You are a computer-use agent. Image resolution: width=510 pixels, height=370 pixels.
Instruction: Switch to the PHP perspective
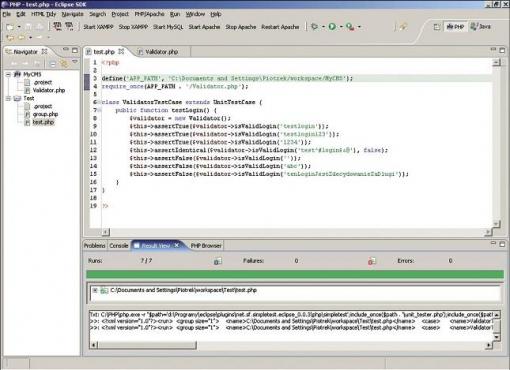[x=455, y=27]
